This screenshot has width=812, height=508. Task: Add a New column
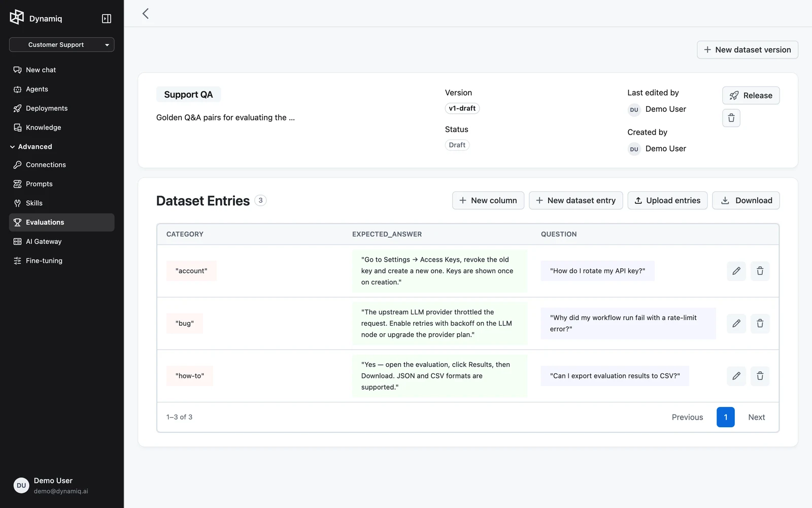point(488,201)
